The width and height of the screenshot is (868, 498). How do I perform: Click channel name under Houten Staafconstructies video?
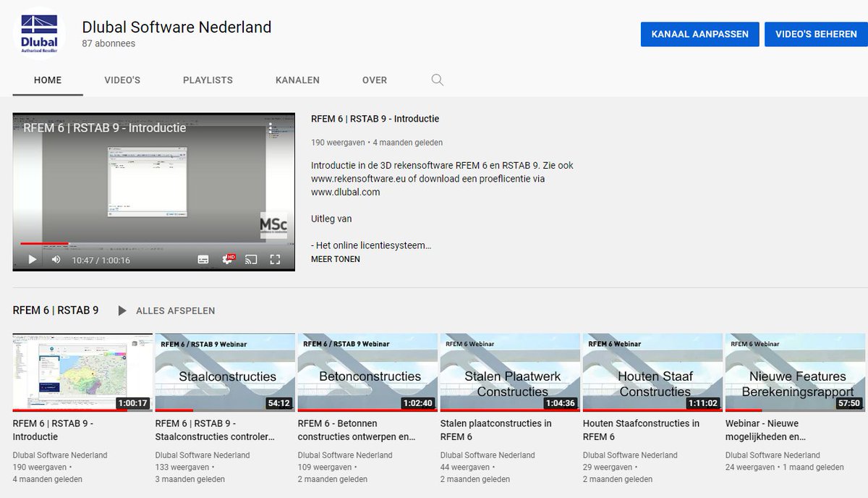(x=630, y=455)
